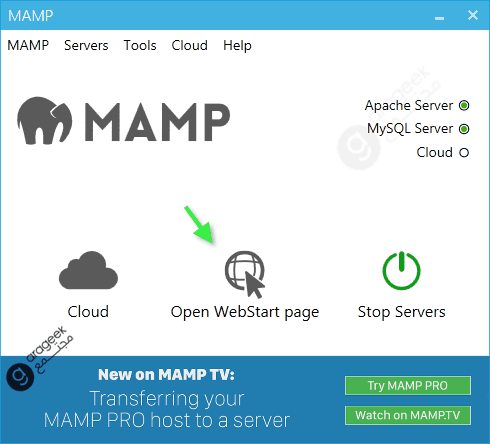Click the Try MAMP PRO button
Screen dimensions: 490x444
click(x=408, y=386)
